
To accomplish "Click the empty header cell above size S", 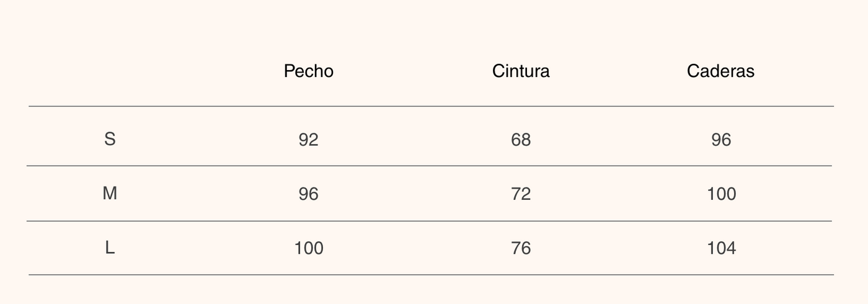I will (x=110, y=71).
